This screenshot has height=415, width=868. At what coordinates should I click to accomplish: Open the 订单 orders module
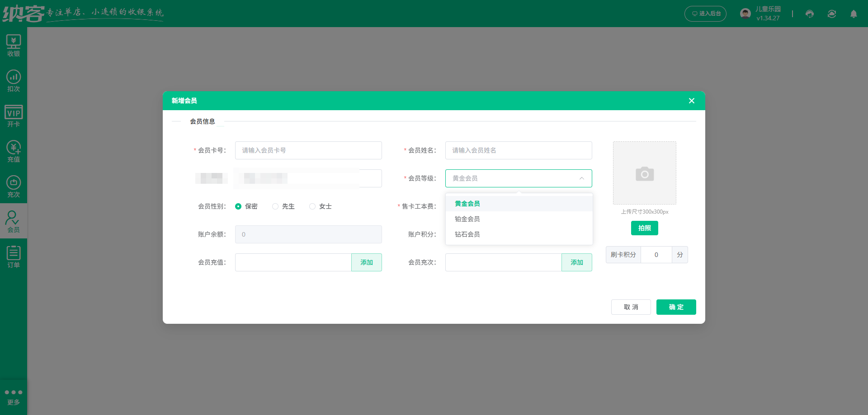click(x=14, y=256)
